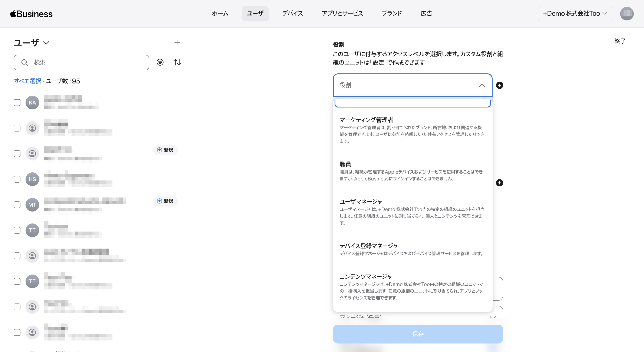Click the account avatar in the top right
The image size is (644, 352).
627,13
